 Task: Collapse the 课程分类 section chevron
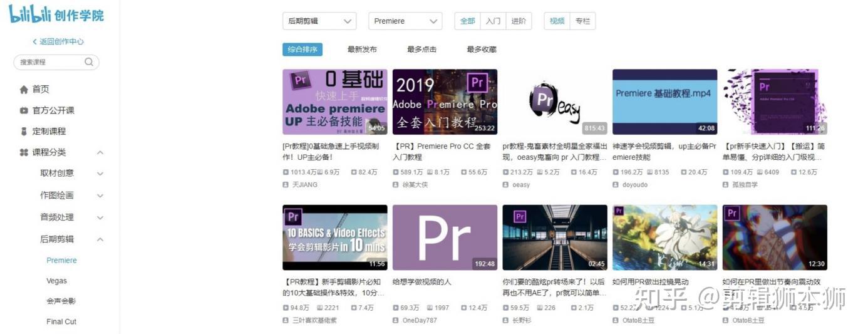pos(100,152)
